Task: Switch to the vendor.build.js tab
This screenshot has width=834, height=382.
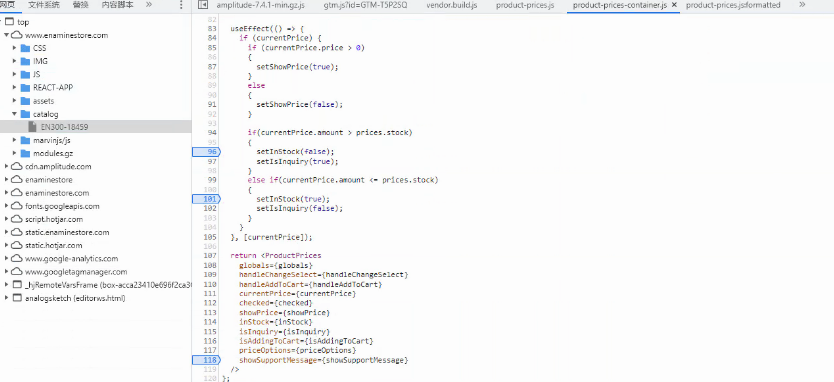Action: pyautogui.click(x=452, y=5)
